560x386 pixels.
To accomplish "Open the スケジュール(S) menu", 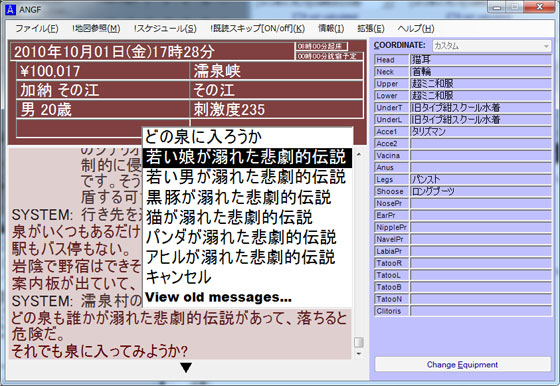I will (165, 28).
